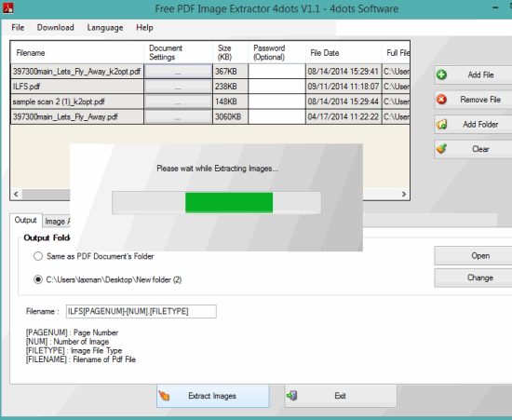Click the File Date column header
Image resolution: width=512 pixels, height=420 pixels.
coord(344,52)
